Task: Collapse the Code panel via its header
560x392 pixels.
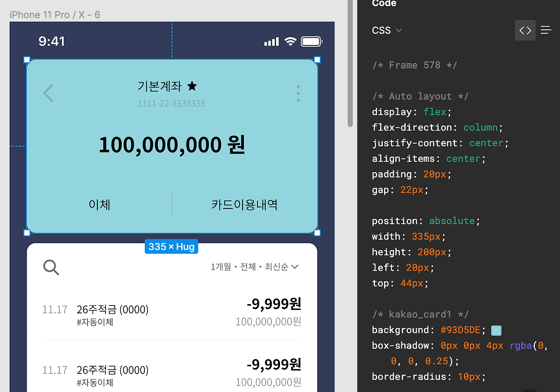Action: (x=384, y=4)
